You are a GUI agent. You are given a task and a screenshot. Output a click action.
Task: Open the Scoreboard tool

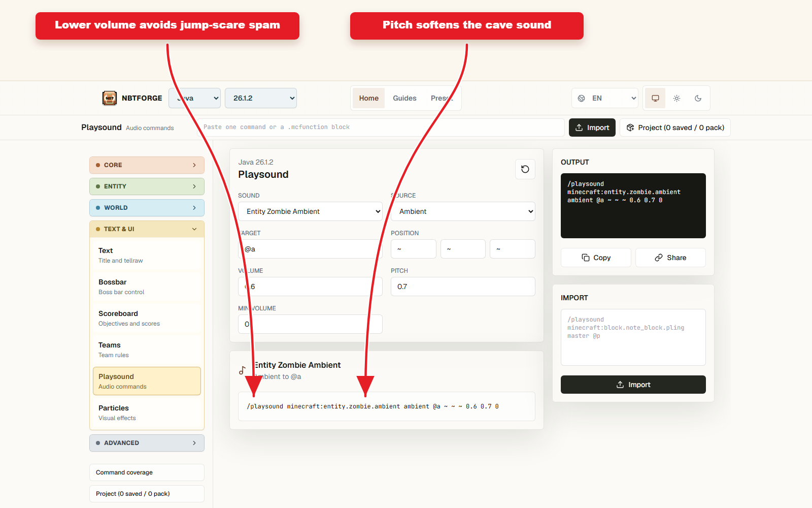pos(147,318)
